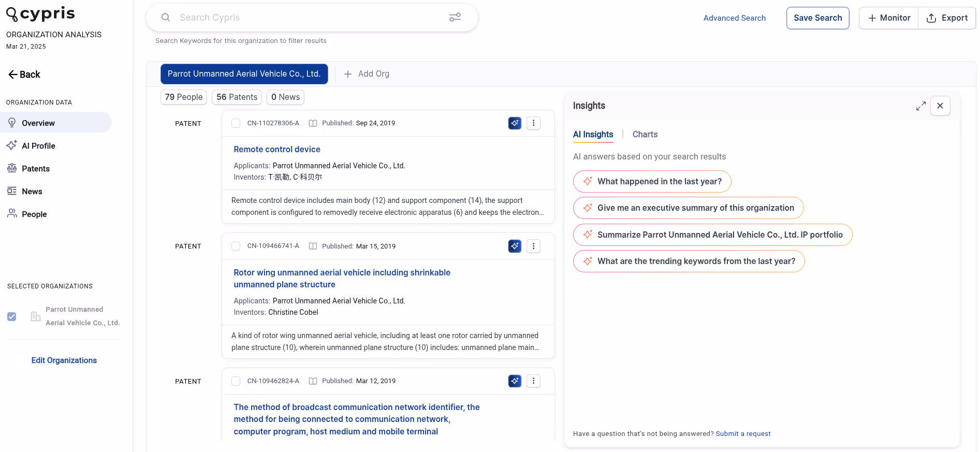Click the Export upload icon
Image resolution: width=980 pixels, height=452 pixels.
931,18
